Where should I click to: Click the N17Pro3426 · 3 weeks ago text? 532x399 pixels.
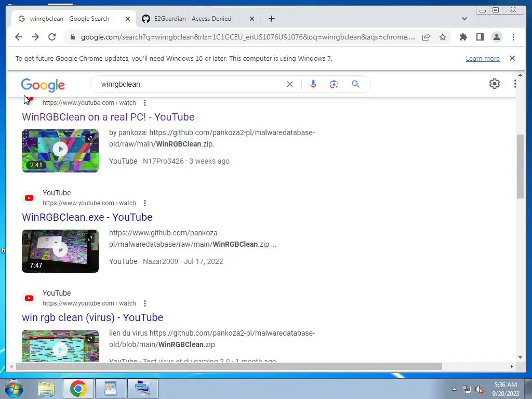(x=186, y=161)
